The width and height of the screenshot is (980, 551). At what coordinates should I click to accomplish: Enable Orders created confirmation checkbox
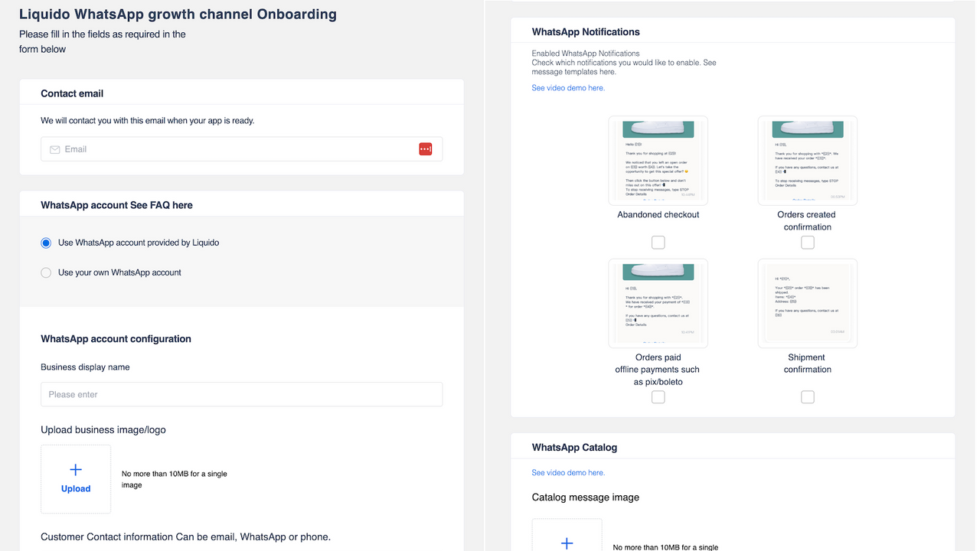[808, 243]
